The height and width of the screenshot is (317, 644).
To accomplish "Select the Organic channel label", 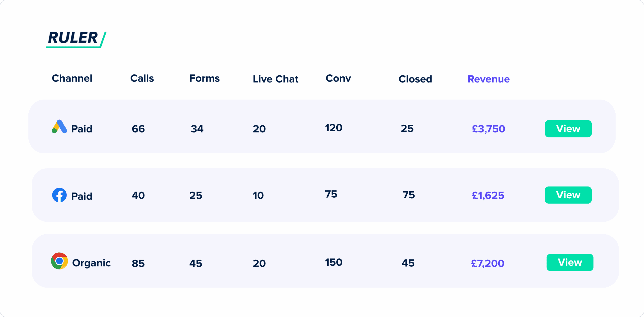I will pos(91,263).
